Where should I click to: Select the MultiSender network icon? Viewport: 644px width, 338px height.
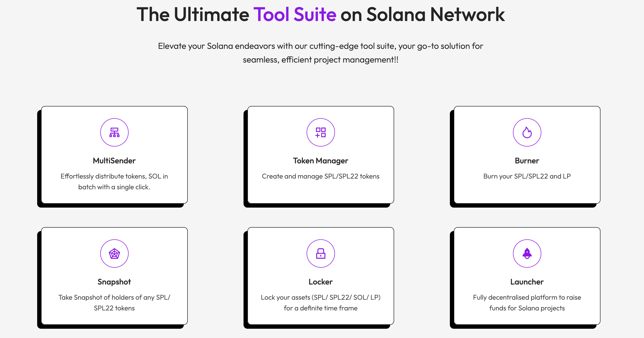click(x=114, y=132)
